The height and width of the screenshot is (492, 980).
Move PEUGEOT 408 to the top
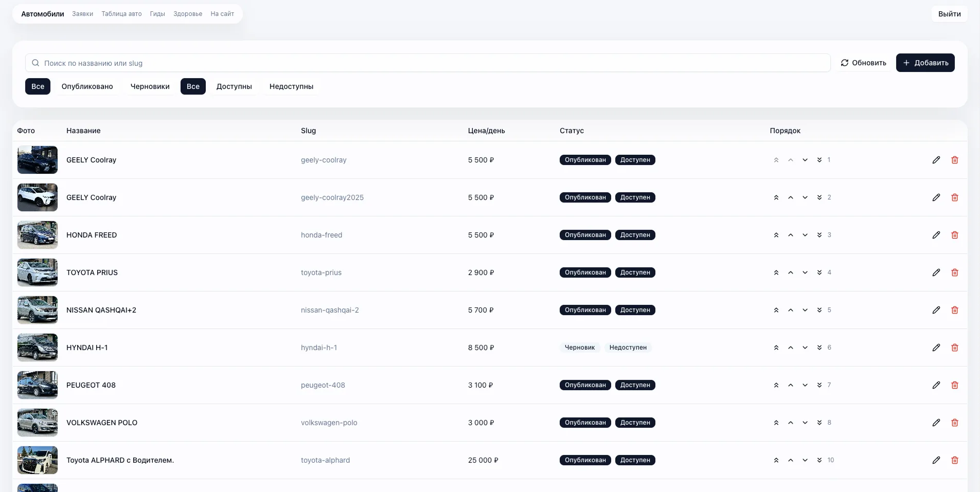click(x=776, y=385)
